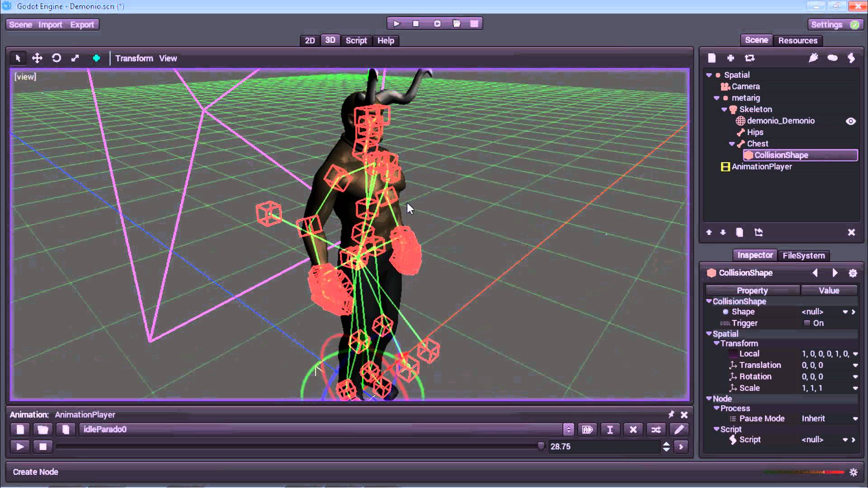Click the edit pencil icon in animation panel

point(679,430)
